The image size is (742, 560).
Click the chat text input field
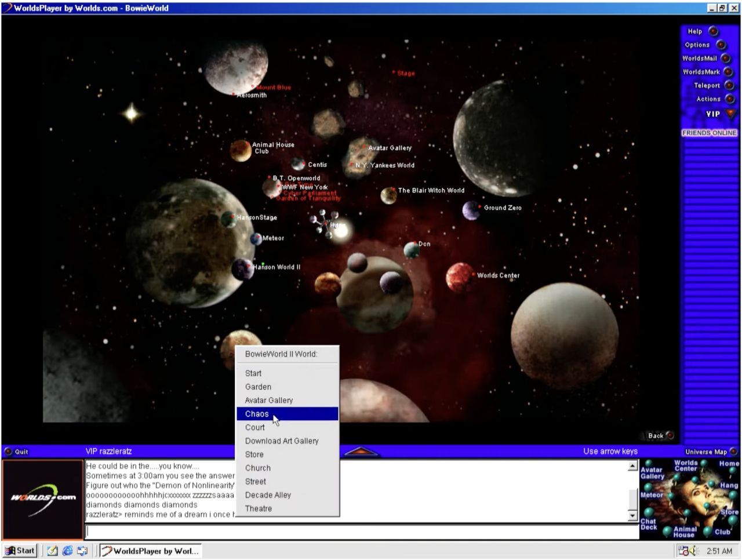coord(362,532)
